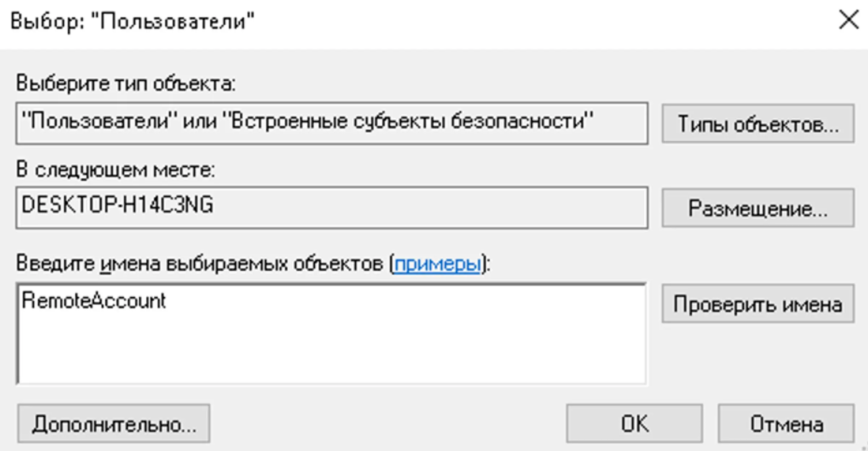Click the dialog title text "Выбор: Пользователи"

coord(132,21)
